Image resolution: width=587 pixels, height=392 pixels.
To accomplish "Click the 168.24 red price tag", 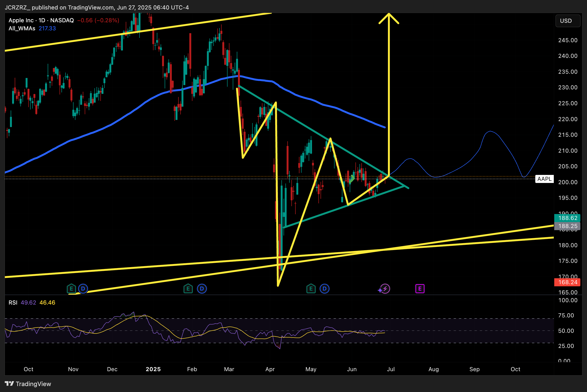I will pyautogui.click(x=567, y=282).
